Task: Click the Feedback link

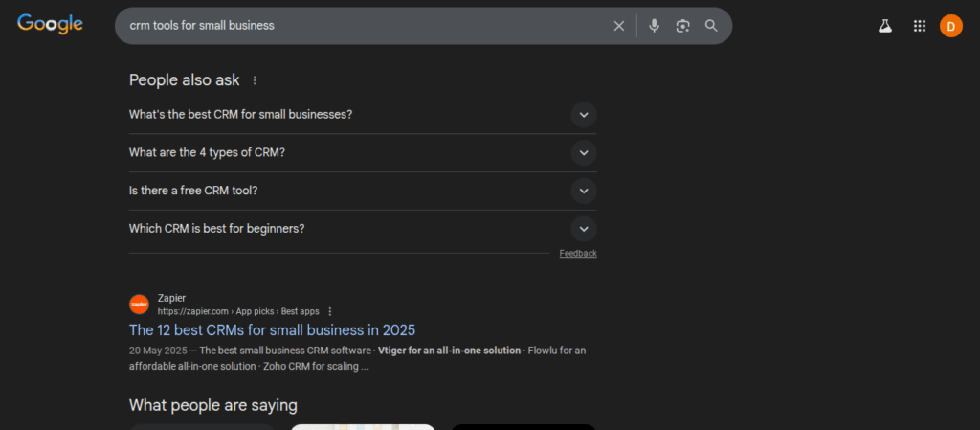Action: click(x=578, y=254)
